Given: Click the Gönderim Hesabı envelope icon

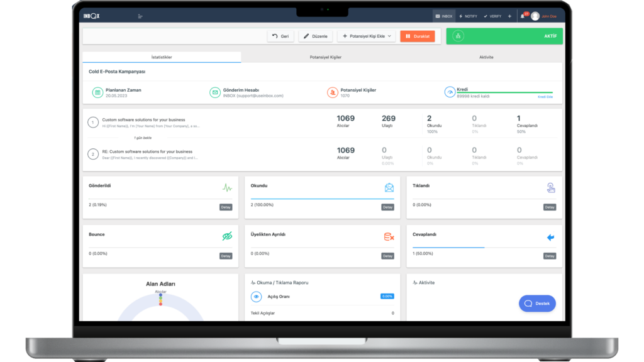Looking at the screenshot, I should 215,92.
